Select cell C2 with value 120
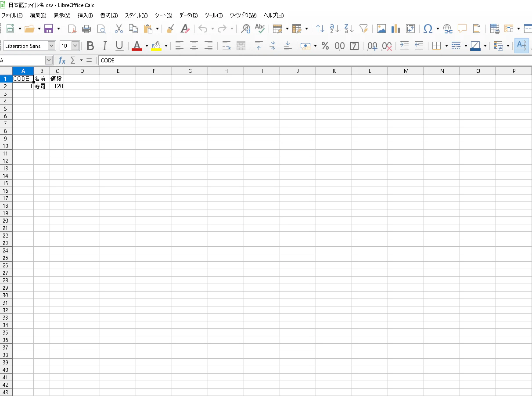 [57, 86]
